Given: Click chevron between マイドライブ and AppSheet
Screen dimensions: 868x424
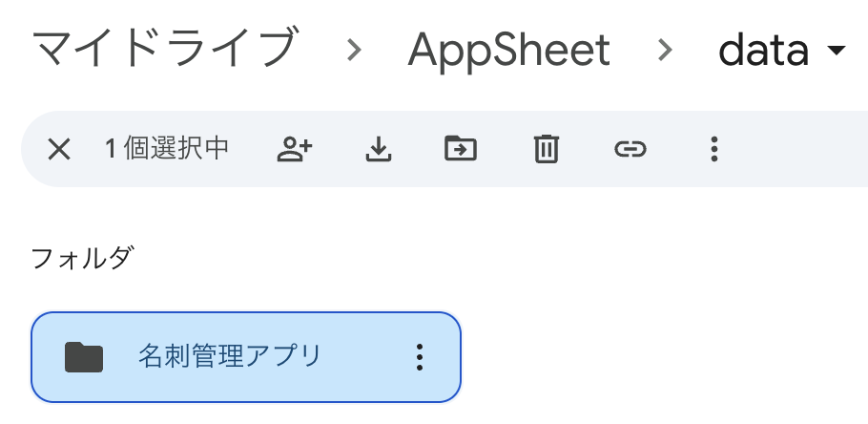Looking at the screenshot, I should tap(355, 52).
